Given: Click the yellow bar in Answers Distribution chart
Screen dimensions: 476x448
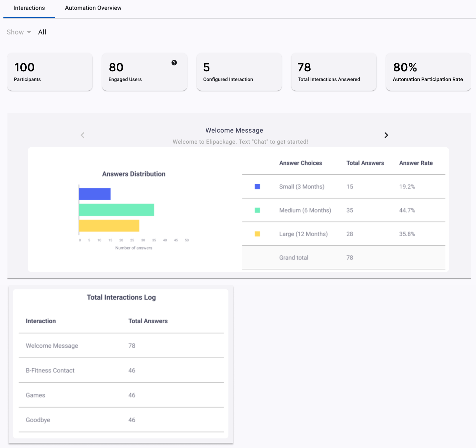Looking at the screenshot, I should [109, 226].
